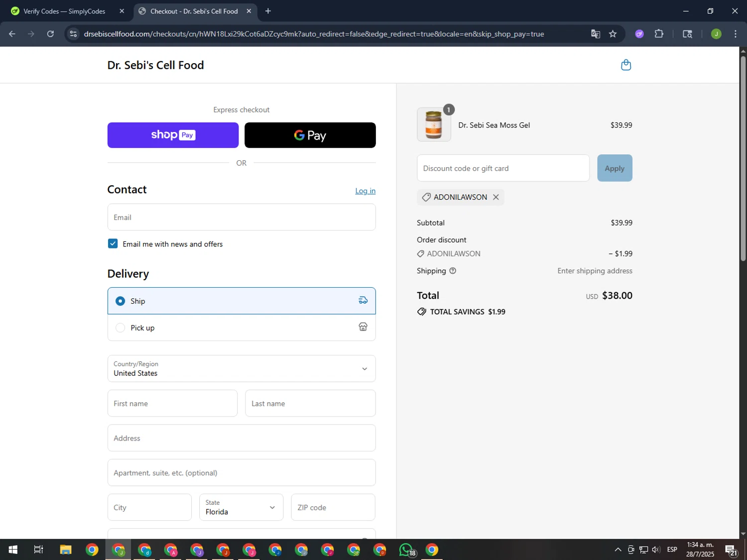Open the notification center icon
The image size is (747, 560).
coord(731,550)
